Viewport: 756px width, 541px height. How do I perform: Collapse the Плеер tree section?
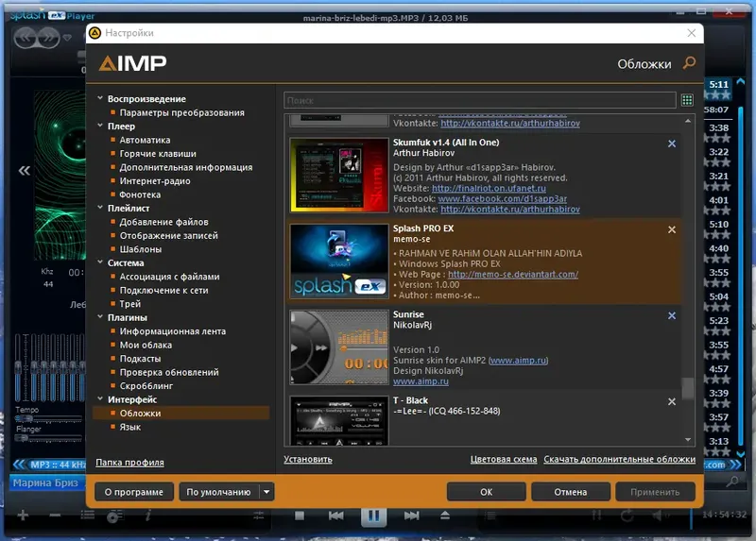click(100, 126)
